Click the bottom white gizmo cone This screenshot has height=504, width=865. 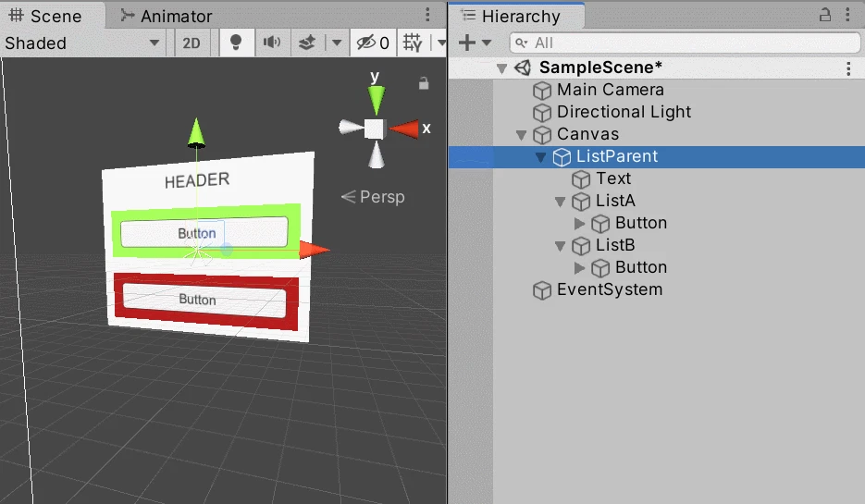coord(377,154)
